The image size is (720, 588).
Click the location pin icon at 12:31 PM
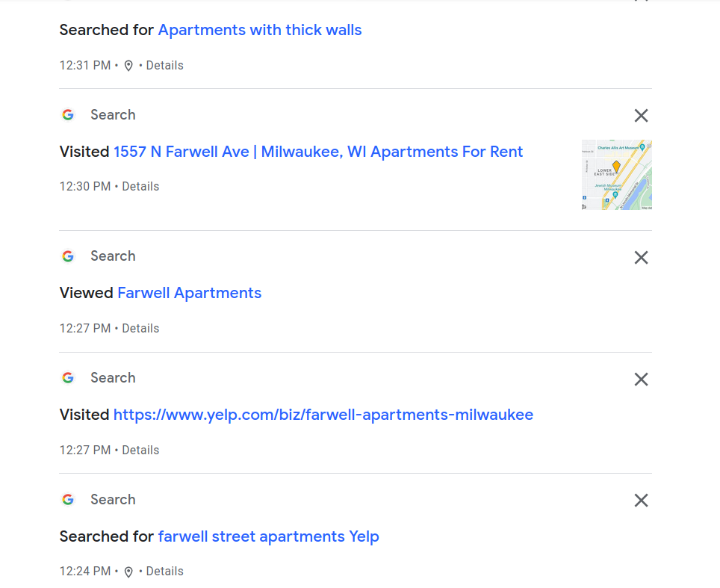pyautogui.click(x=128, y=66)
